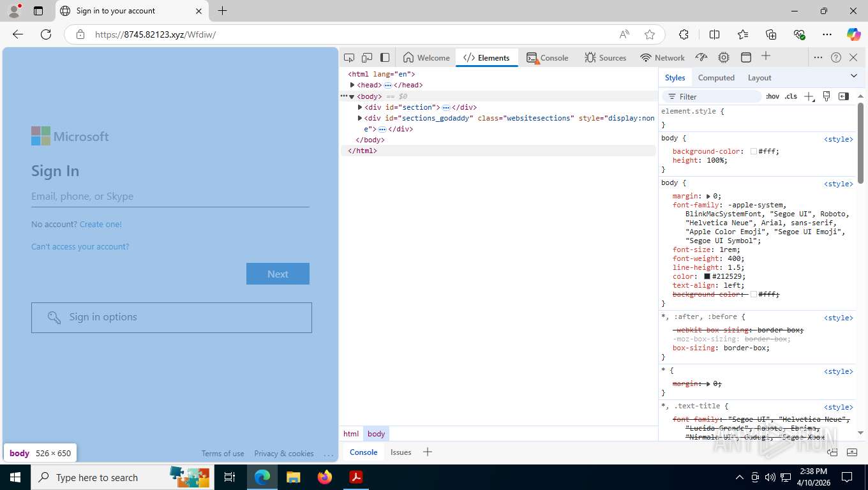Open the Issues drawer tab
This screenshot has width=868, height=490.
tap(401, 452)
